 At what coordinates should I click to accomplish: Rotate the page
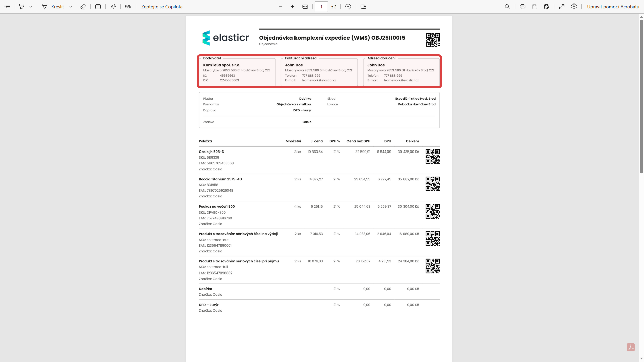pos(348,7)
